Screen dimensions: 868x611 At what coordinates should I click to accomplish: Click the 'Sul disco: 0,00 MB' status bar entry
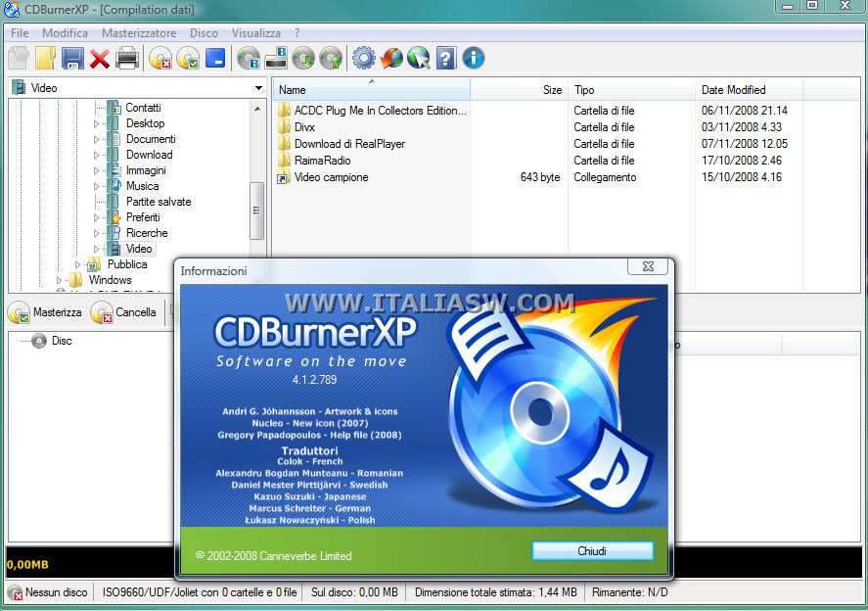point(354,592)
